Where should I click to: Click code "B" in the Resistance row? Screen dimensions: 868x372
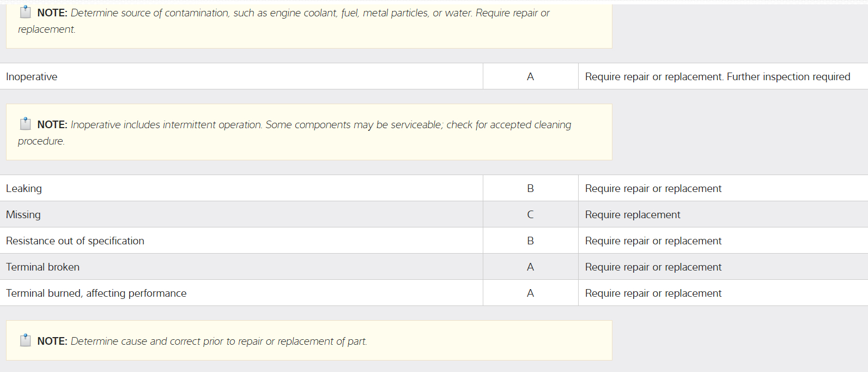point(530,241)
